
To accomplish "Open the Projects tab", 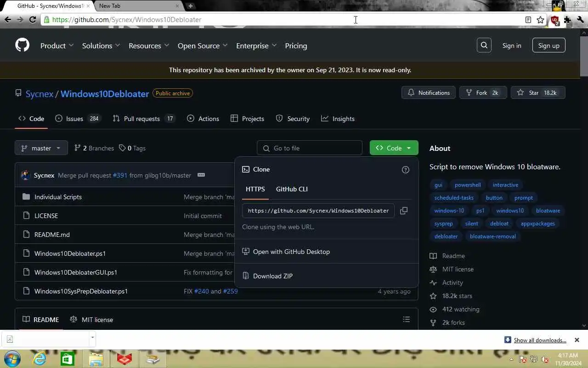I will [x=247, y=119].
